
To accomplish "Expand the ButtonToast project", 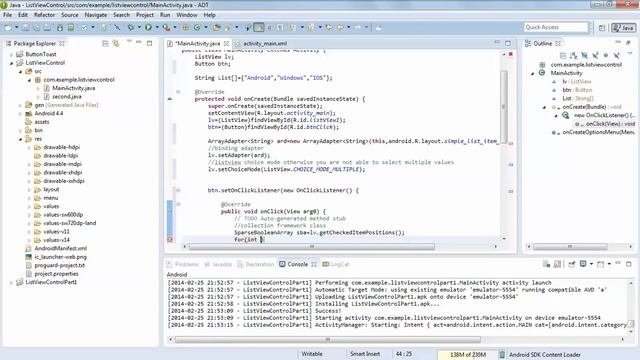I will tap(11, 54).
